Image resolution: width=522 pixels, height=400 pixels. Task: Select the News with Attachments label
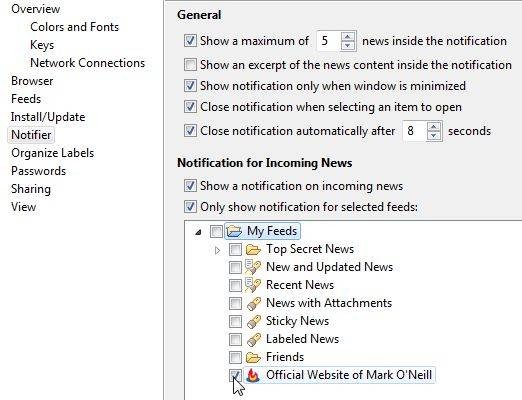point(329,303)
